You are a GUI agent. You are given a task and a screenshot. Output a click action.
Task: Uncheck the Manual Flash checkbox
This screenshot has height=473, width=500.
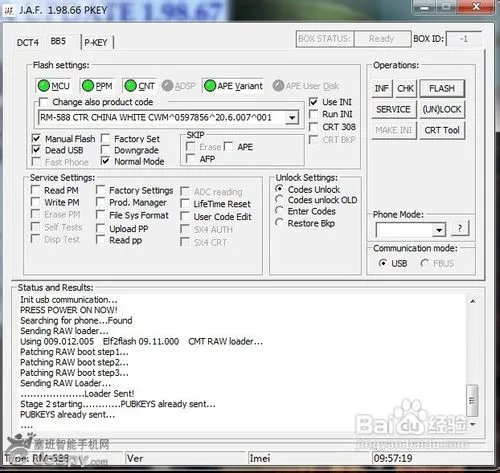click(36, 138)
